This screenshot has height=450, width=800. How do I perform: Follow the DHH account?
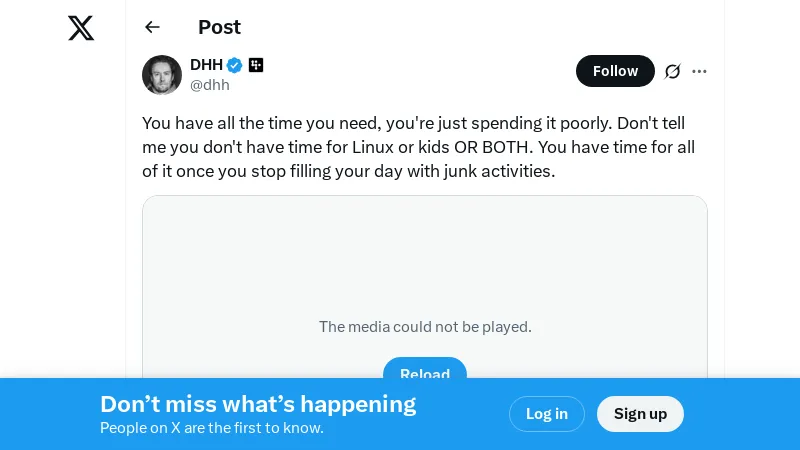(615, 71)
